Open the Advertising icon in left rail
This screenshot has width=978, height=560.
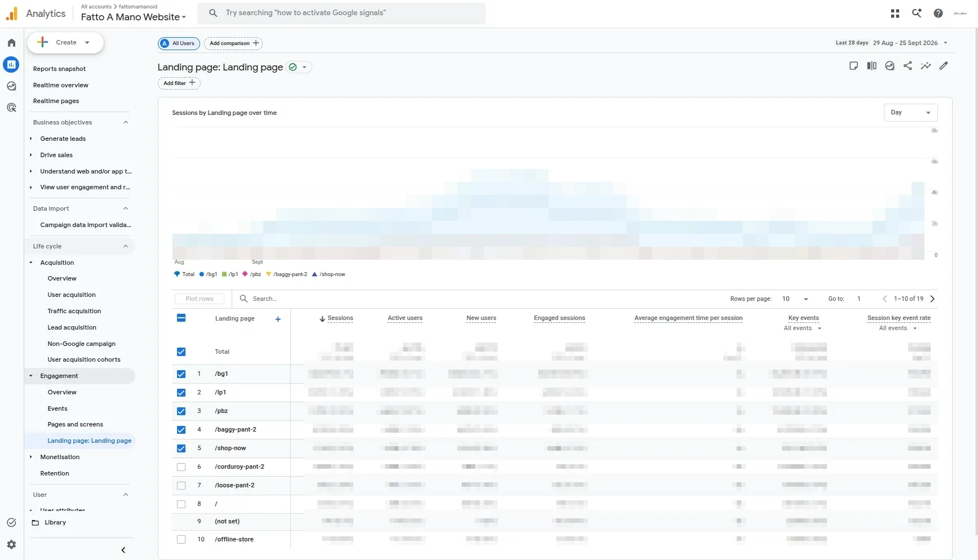click(x=11, y=108)
